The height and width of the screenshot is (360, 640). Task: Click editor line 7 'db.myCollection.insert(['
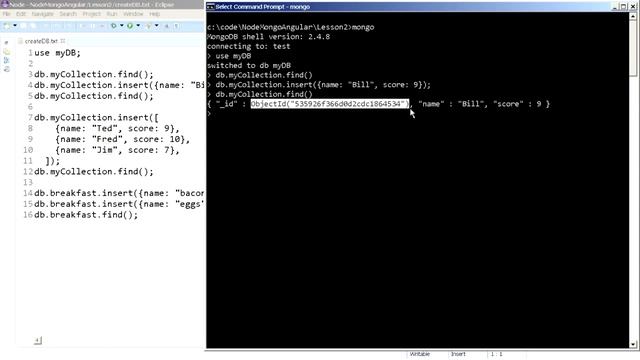pyautogui.click(x=96, y=118)
